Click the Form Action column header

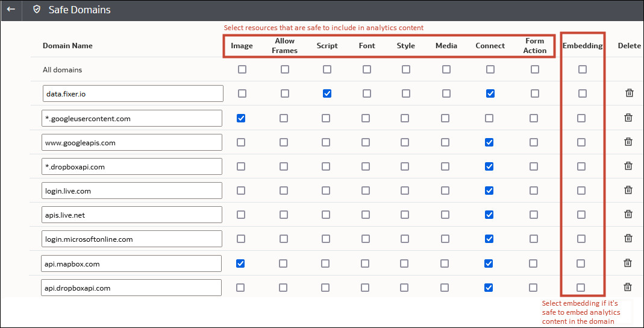(x=535, y=46)
